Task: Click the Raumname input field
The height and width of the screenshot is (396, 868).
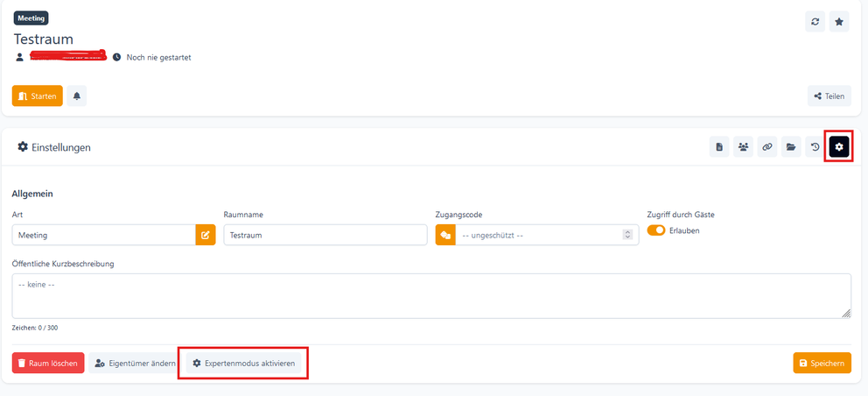Action: coord(324,235)
